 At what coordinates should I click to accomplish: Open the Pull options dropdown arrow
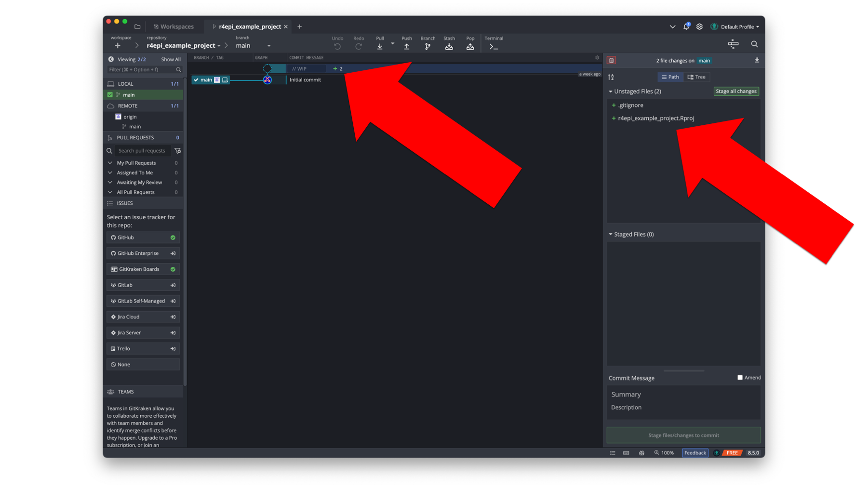(x=392, y=43)
